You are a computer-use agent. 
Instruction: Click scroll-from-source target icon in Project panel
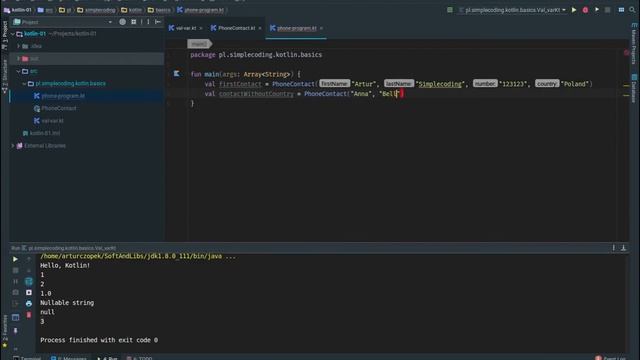click(122, 22)
